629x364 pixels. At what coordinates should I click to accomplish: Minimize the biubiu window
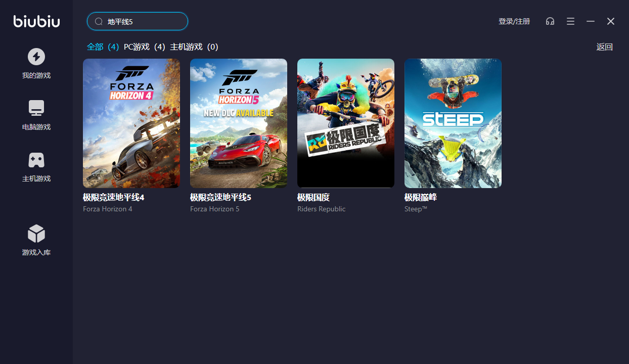(591, 21)
